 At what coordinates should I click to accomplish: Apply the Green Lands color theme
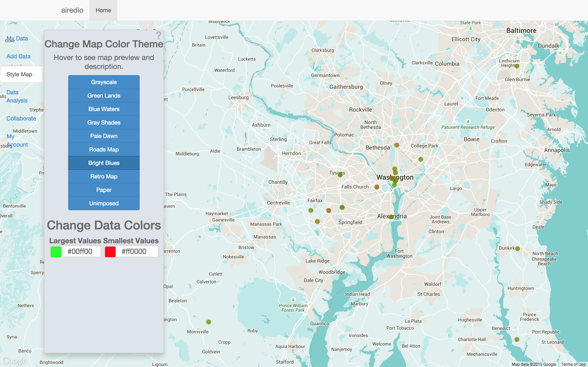point(104,96)
